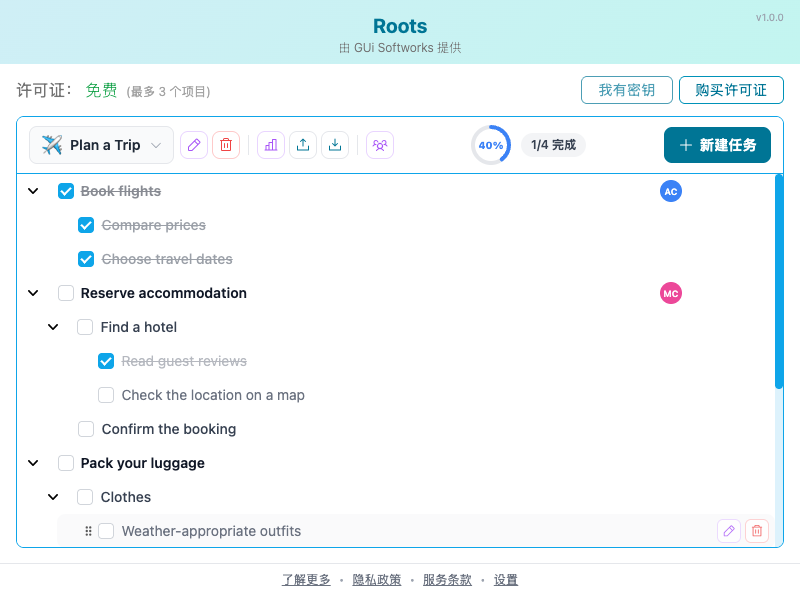800x600 pixels.
Task: Click the task list vertical scrollbar
Action: pos(779,282)
